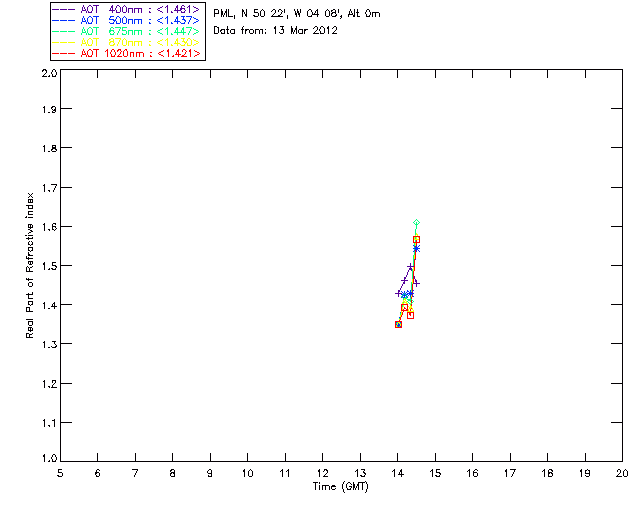Image resolution: width=640 pixels, height=512 pixels.
Task: Click the x-axis tick label 17
Action: (x=510, y=473)
